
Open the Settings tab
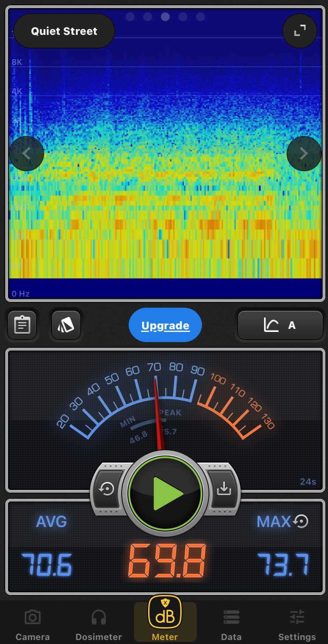tap(297, 625)
